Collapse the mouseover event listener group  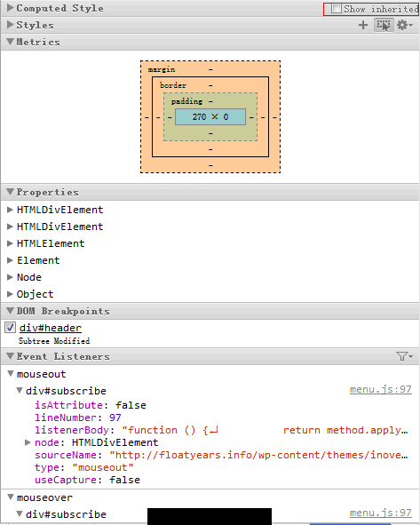click(11, 497)
